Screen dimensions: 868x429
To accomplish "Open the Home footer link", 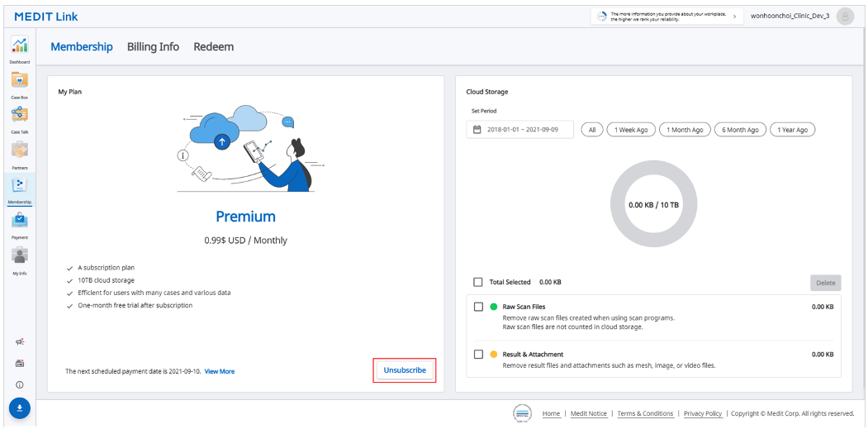I will 551,413.
